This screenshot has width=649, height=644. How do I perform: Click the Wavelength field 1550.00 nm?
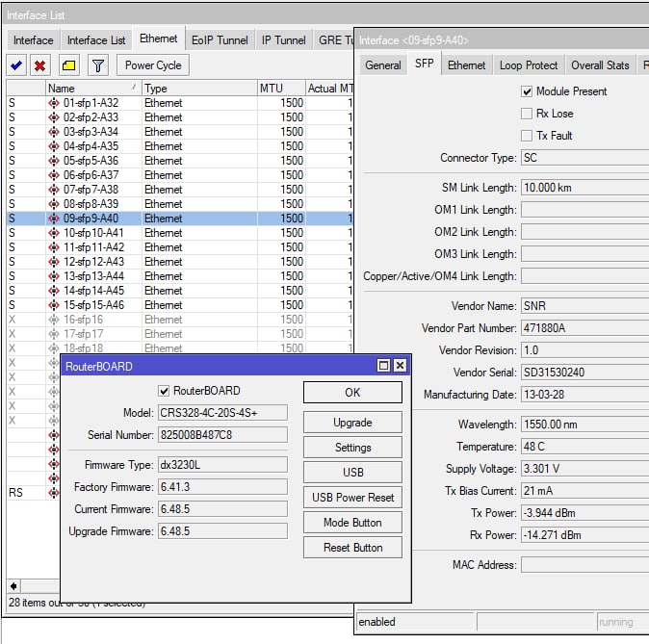[584, 425]
